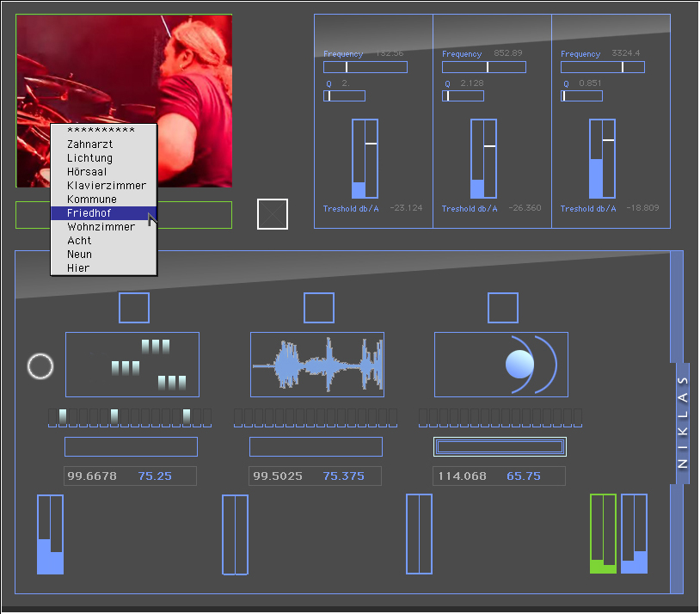Click the blue value 65.75
Image resolution: width=700 pixels, height=614 pixels.
pyautogui.click(x=524, y=476)
